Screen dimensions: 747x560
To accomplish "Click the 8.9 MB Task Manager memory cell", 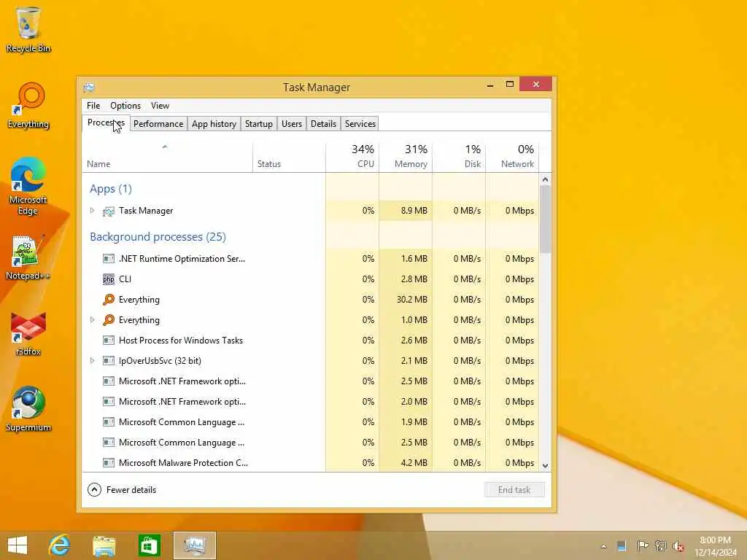I will [406, 211].
